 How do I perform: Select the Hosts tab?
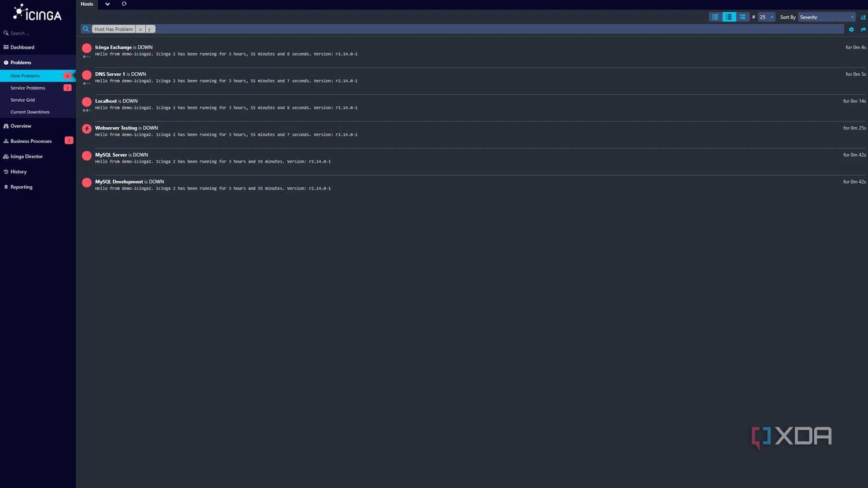click(87, 4)
